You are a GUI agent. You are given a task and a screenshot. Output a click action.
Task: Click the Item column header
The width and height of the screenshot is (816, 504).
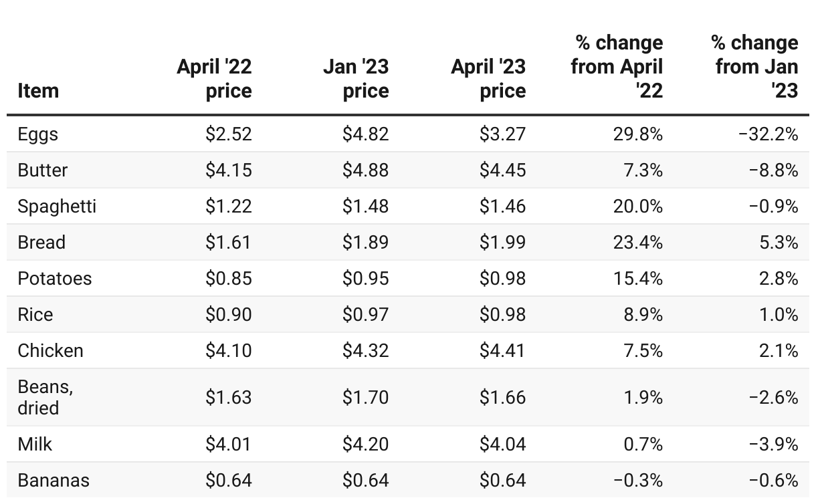[38, 91]
